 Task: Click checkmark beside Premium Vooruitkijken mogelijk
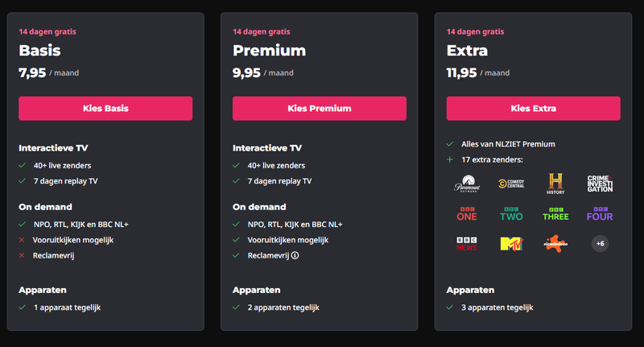pos(237,240)
